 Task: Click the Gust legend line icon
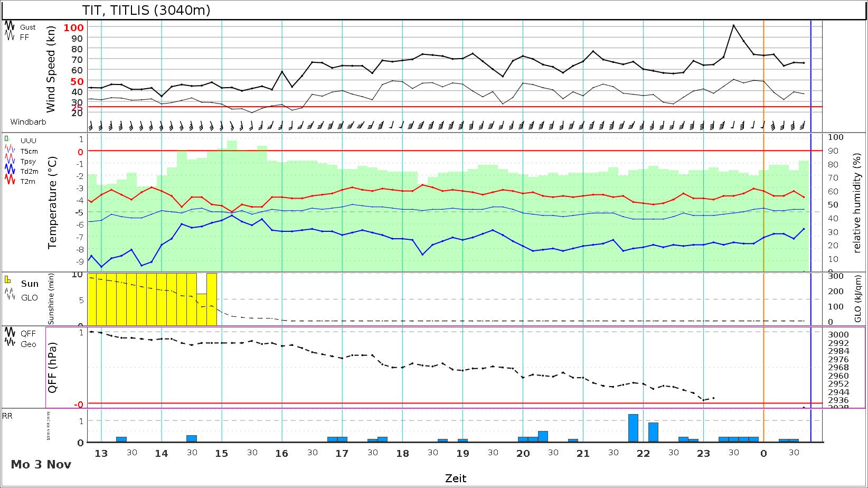coord(9,26)
